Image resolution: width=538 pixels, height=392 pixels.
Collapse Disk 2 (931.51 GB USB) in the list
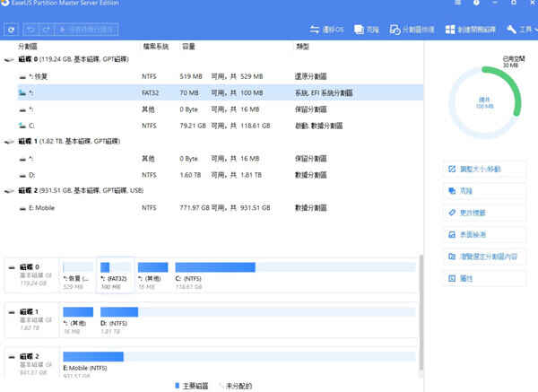(x=9, y=191)
